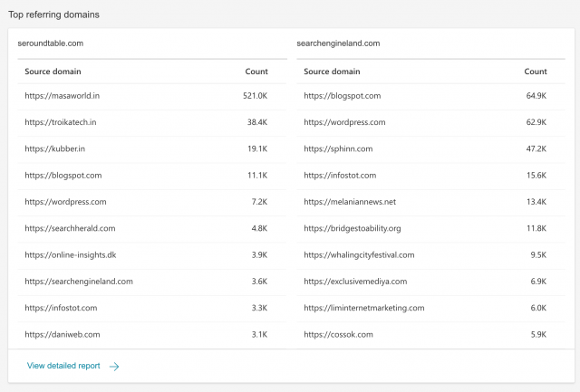The height and width of the screenshot is (392, 580).
Task: Click the https://kubber.in domain entry
Action: (x=55, y=148)
